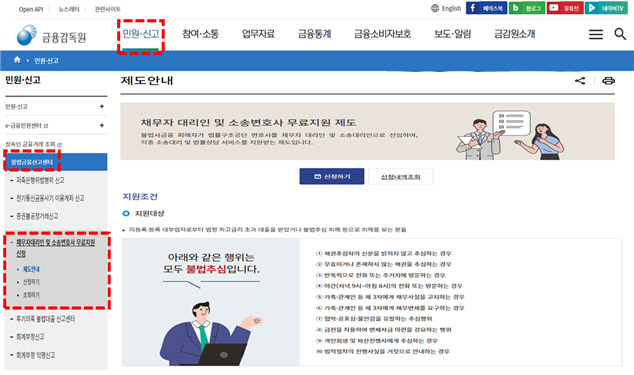Click the 금융감독원 logo

pyautogui.click(x=51, y=36)
